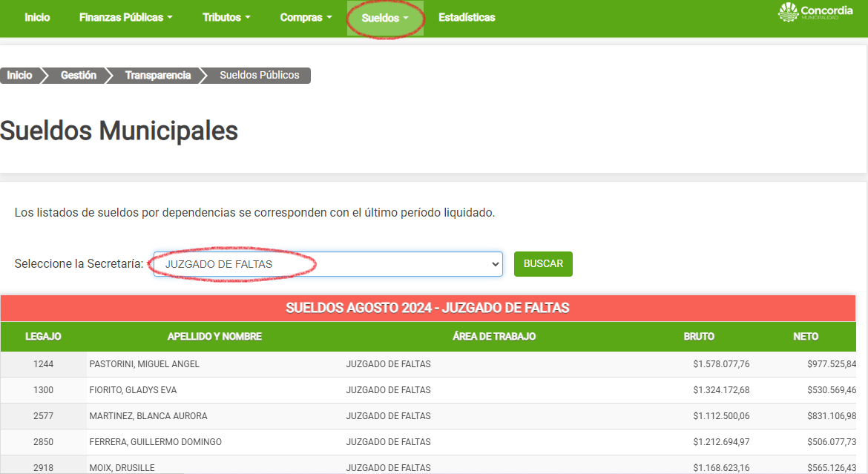The width and height of the screenshot is (868, 474).
Task: Open the Secretaría selection combo box
Action: pos(328,264)
